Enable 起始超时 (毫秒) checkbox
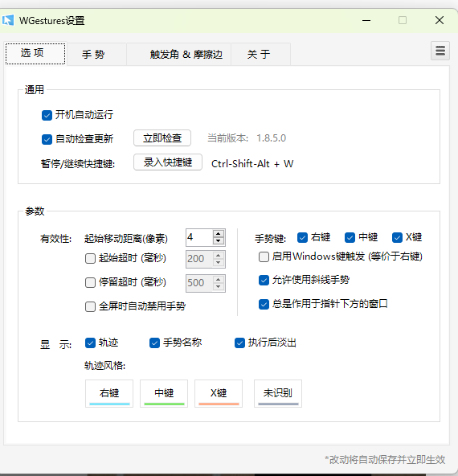The image size is (458, 476). (90, 258)
